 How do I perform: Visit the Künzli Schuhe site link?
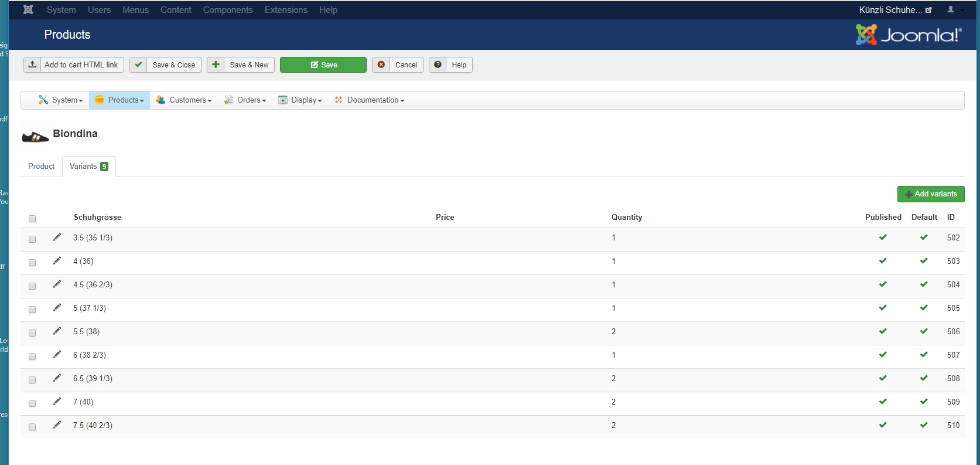point(895,10)
